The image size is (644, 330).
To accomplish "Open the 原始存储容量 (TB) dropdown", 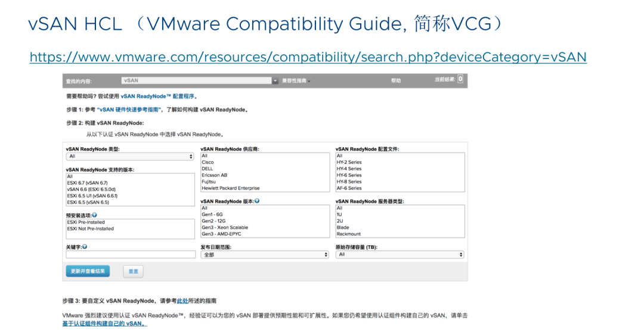I will (x=400, y=254).
